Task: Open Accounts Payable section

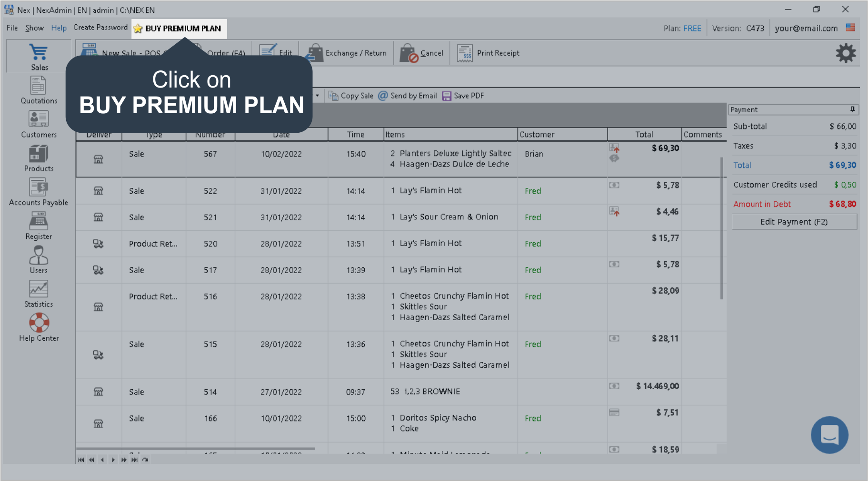Action: click(x=39, y=192)
